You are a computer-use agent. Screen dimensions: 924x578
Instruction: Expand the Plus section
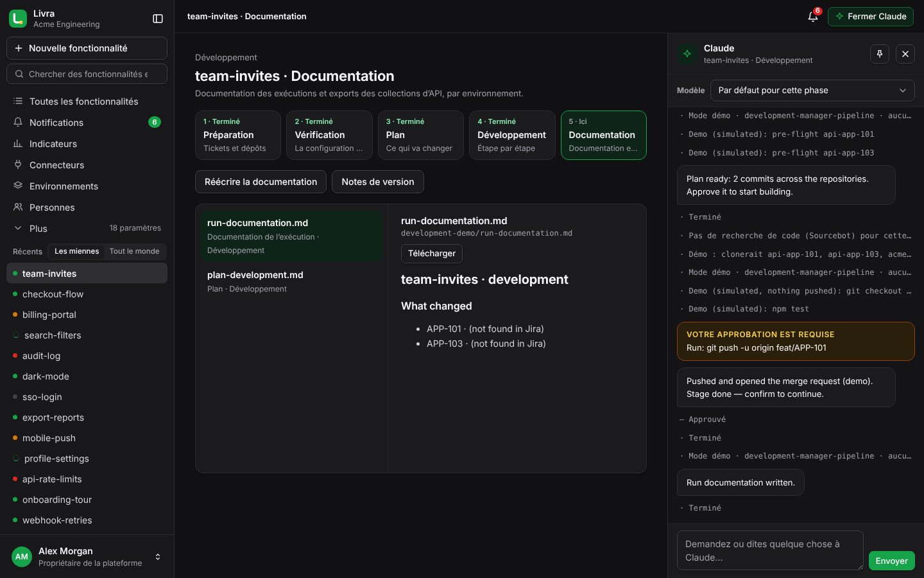(87, 229)
